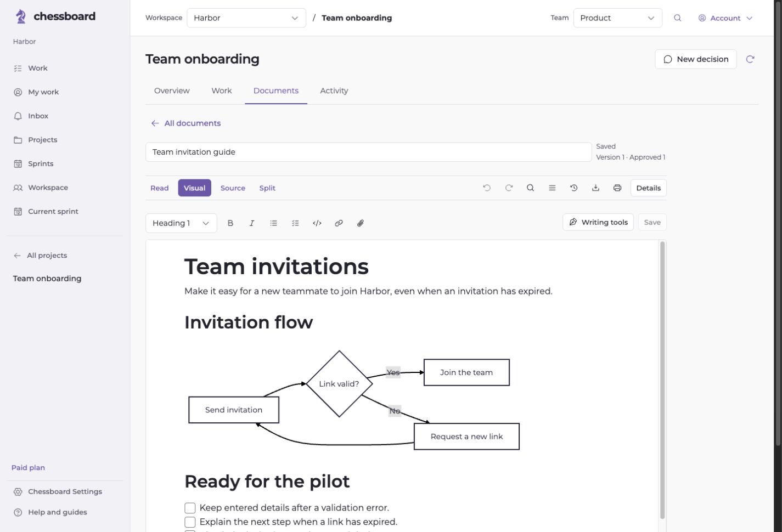Open the Product team dropdown
The height and width of the screenshot is (532, 782).
tap(618, 18)
